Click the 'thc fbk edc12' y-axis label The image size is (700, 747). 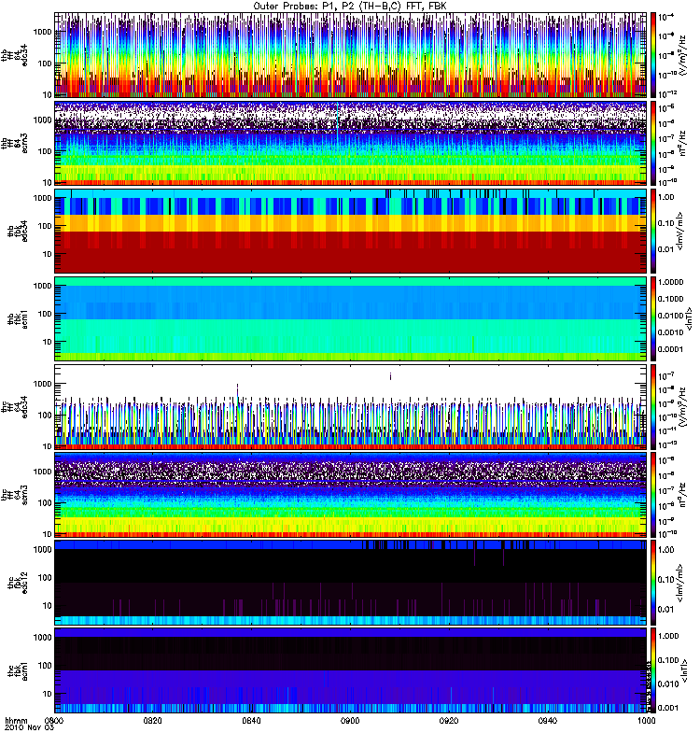(x=18, y=583)
